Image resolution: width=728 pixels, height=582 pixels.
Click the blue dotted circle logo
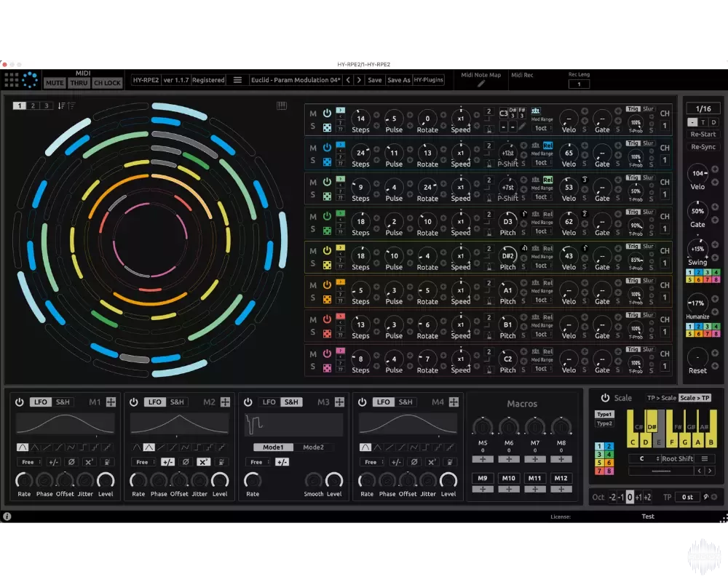tap(30, 80)
